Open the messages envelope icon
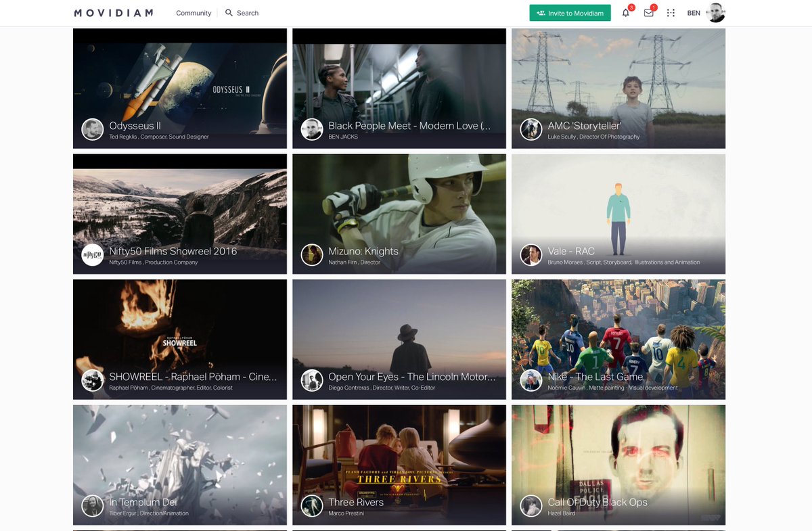Screen dimensions: 812x531 coord(648,13)
